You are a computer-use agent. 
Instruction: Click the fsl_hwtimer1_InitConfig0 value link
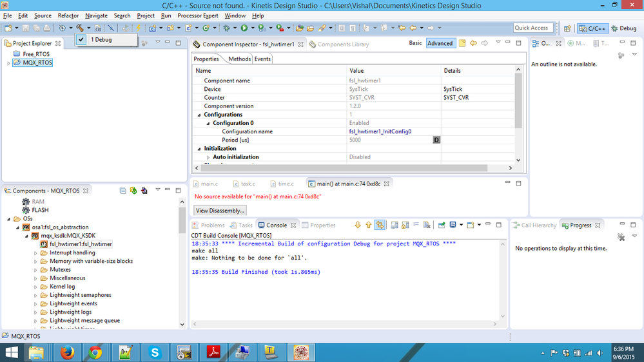380,131
